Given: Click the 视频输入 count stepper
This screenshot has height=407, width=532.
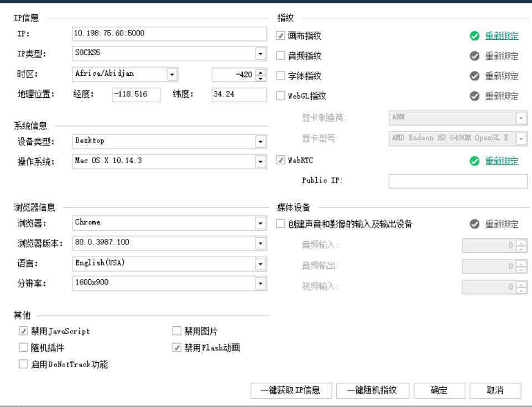Looking at the screenshot, I should (521, 286).
